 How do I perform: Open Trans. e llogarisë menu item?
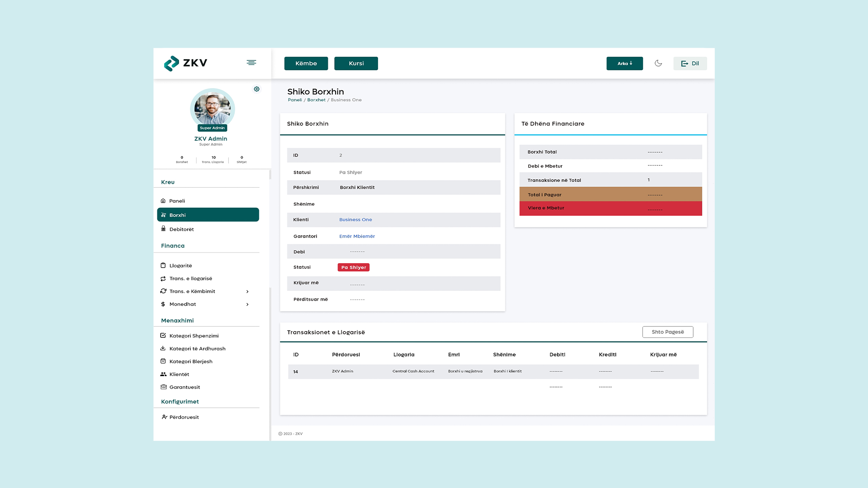pyautogui.click(x=191, y=279)
